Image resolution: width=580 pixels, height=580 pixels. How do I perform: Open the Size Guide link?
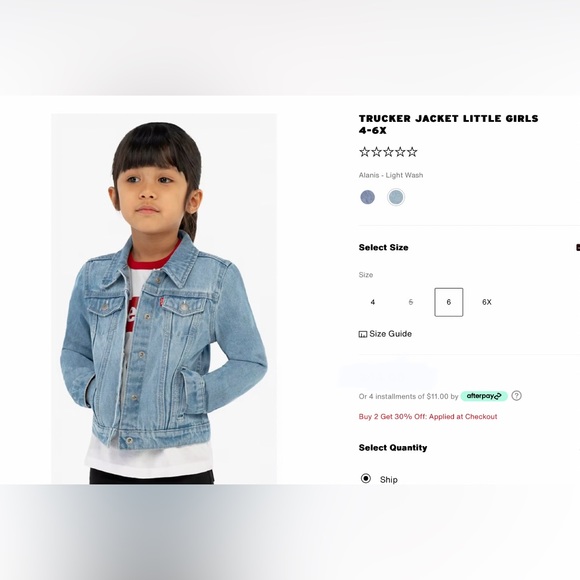390,334
